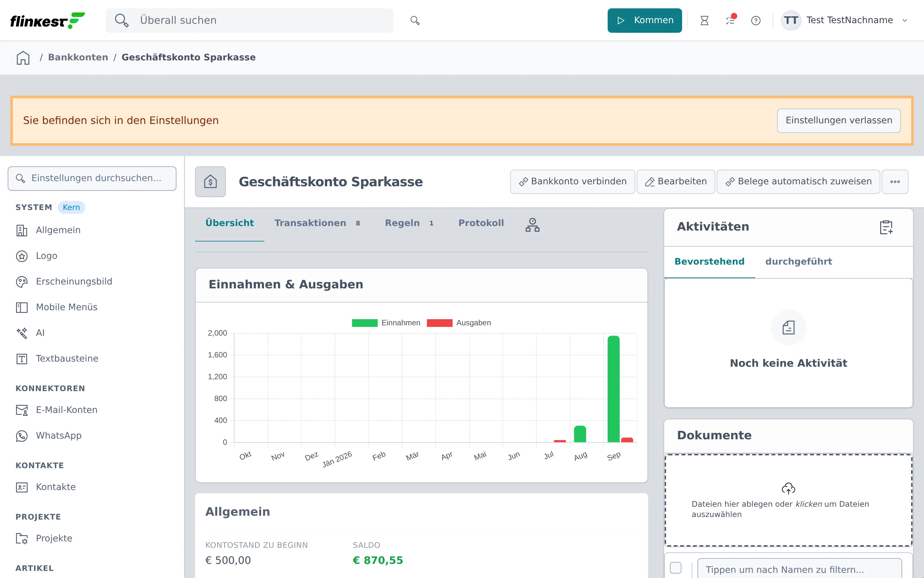Click Bankkonto verbinden button

572,181
